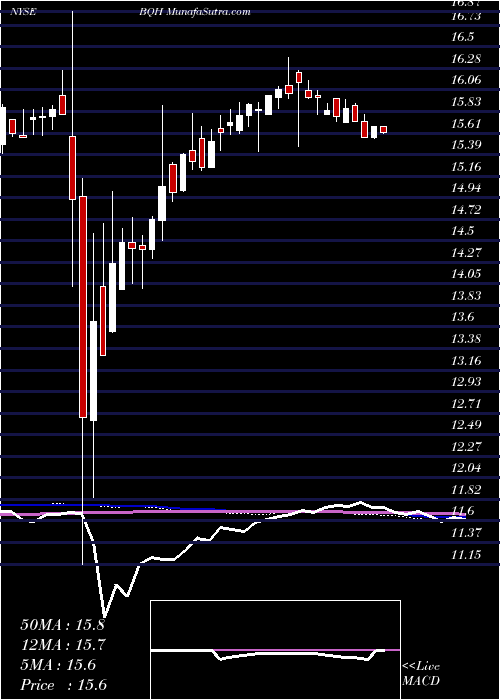Click the 11.15 price axis label
This screenshot has height=700, width=500.
(466, 555)
